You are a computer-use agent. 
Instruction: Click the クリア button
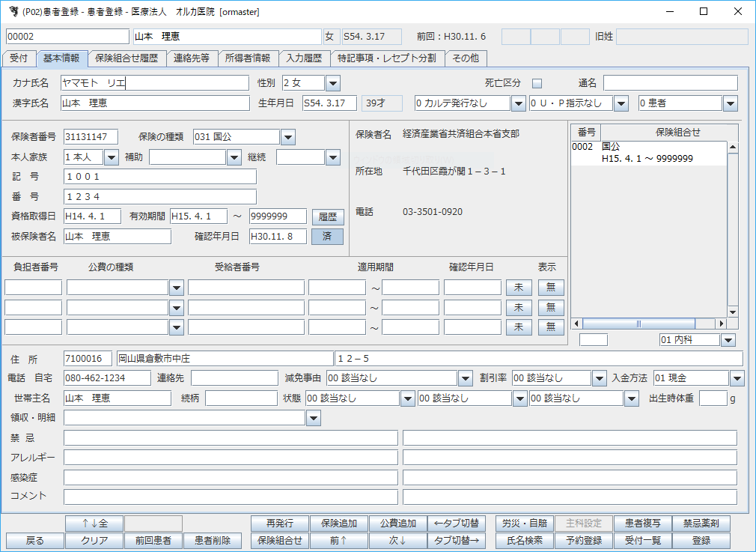click(x=94, y=541)
